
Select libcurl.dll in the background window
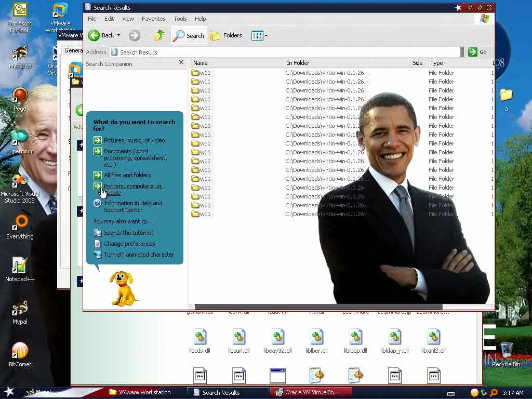coord(239,341)
